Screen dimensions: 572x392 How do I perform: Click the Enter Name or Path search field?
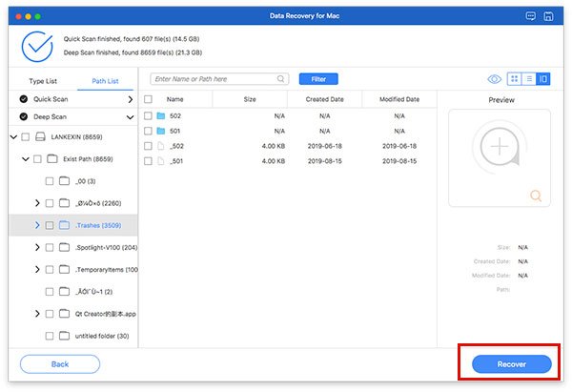click(x=219, y=79)
